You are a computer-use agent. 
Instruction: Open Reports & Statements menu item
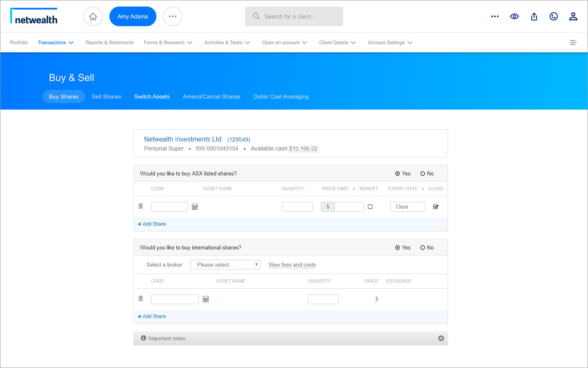point(109,43)
